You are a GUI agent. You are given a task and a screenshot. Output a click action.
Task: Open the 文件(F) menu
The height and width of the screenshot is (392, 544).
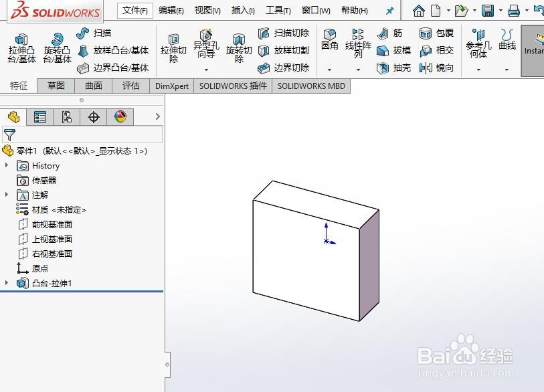(135, 11)
